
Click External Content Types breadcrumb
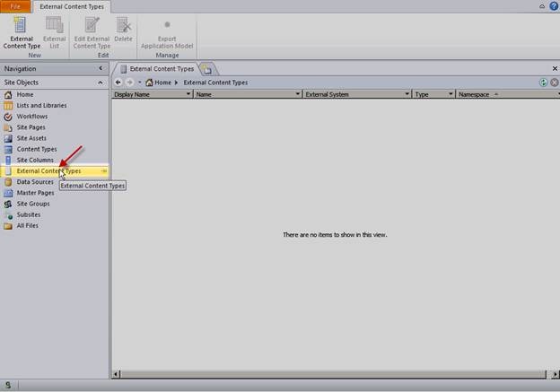215,83
